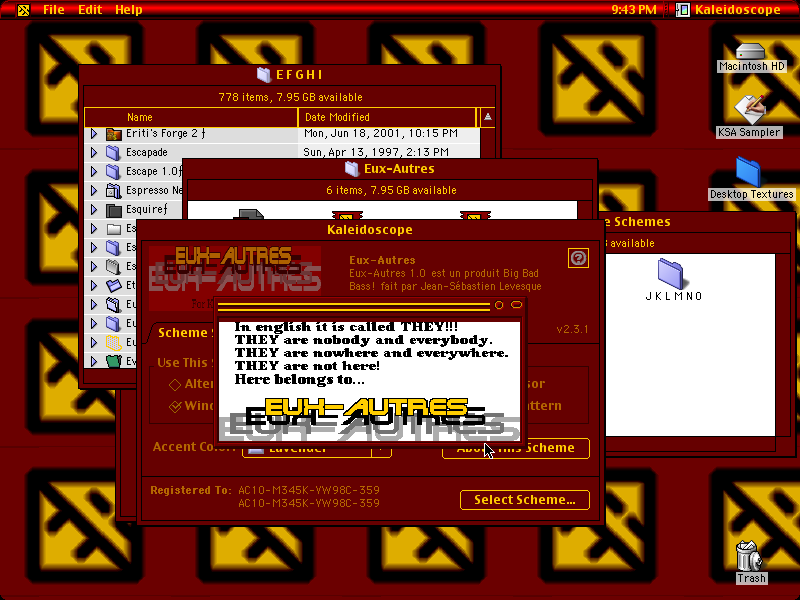Expand the Escape 1.0 folder triangle
800x600 pixels.
[94, 171]
